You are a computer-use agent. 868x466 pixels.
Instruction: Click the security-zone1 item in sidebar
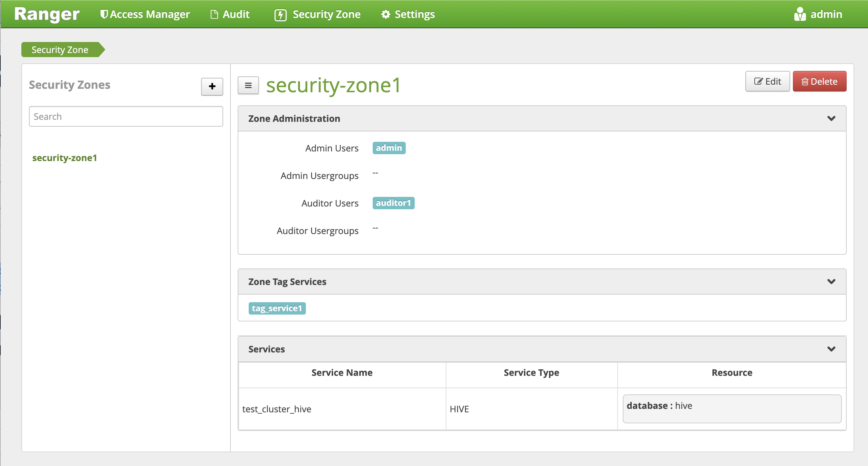[65, 157]
